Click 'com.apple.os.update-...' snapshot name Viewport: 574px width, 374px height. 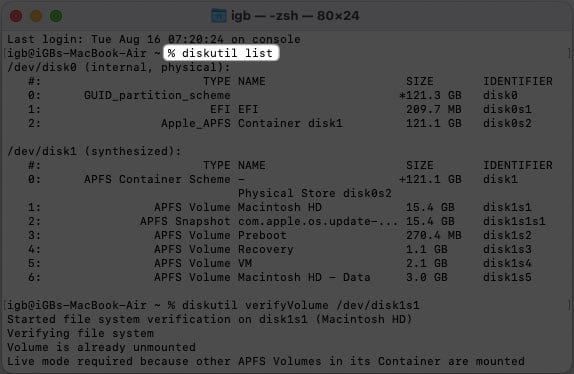(x=318, y=221)
